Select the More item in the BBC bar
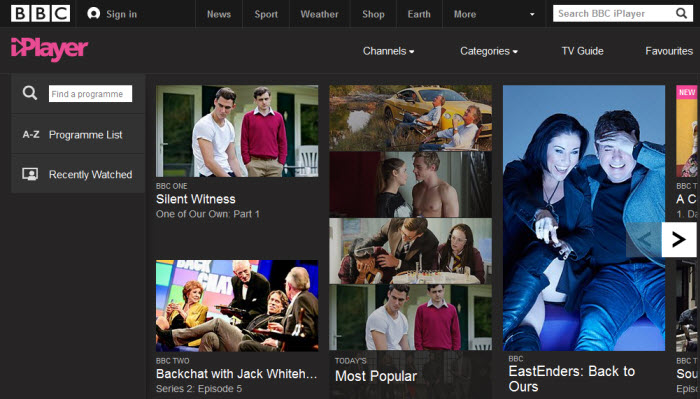The image size is (700, 399). tap(465, 14)
